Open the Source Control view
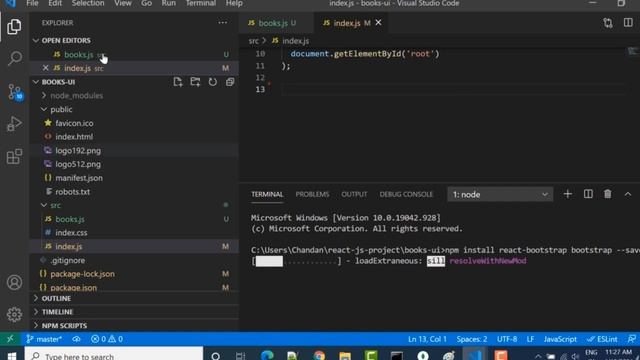This screenshot has height=360, width=640. [x=15, y=92]
